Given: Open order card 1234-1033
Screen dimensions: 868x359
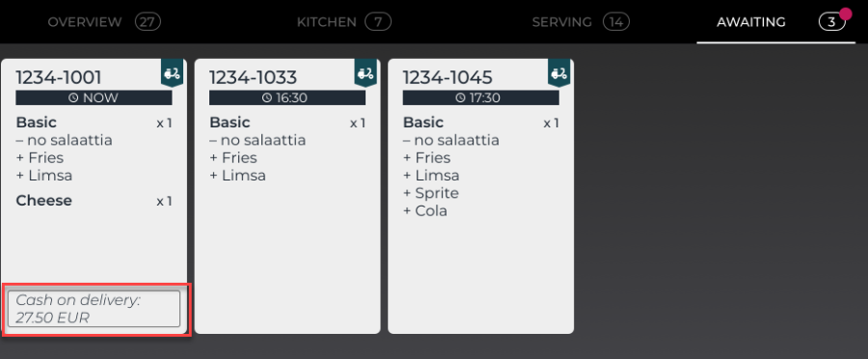Looking at the screenshot, I should coord(287,197).
